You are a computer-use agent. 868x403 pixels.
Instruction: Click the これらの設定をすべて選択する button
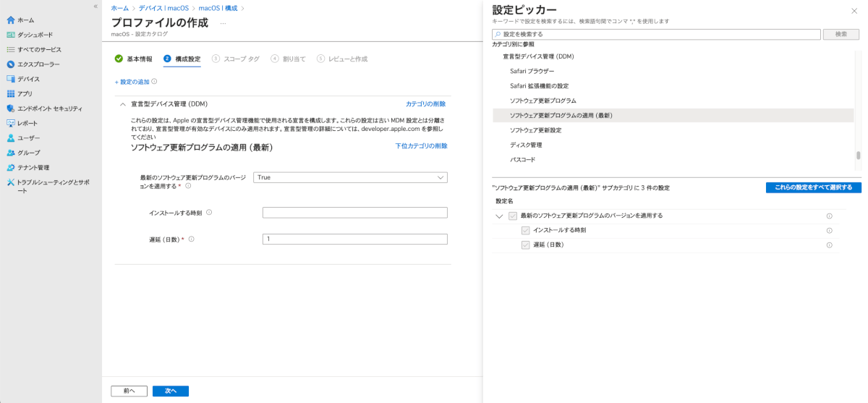[x=814, y=187]
